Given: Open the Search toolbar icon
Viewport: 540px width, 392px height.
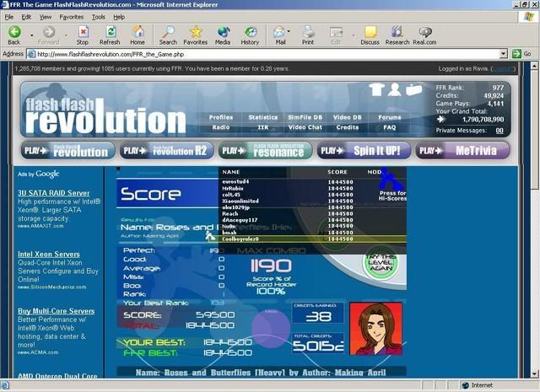Looking at the screenshot, I should [168, 33].
